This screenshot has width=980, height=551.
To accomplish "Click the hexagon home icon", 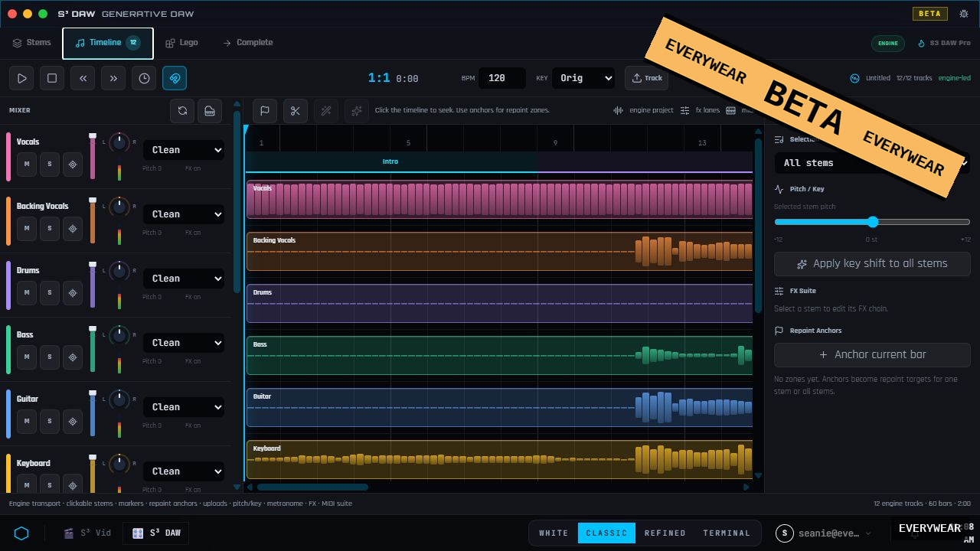I will 21,533.
